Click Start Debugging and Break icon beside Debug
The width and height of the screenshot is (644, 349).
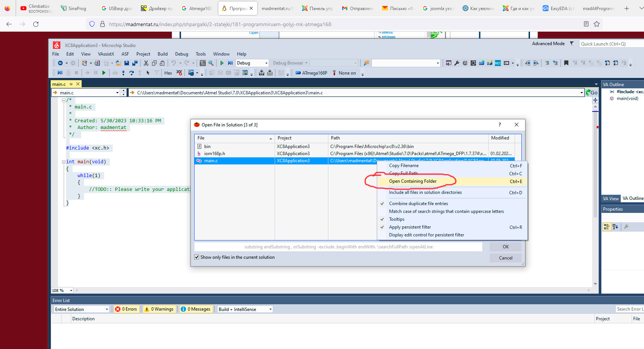(x=230, y=63)
